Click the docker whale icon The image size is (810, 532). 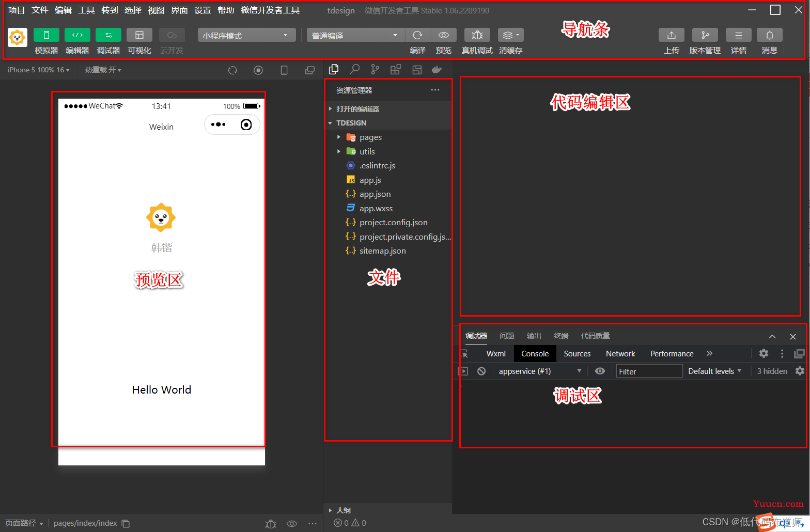pyautogui.click(x=437, y=69)
